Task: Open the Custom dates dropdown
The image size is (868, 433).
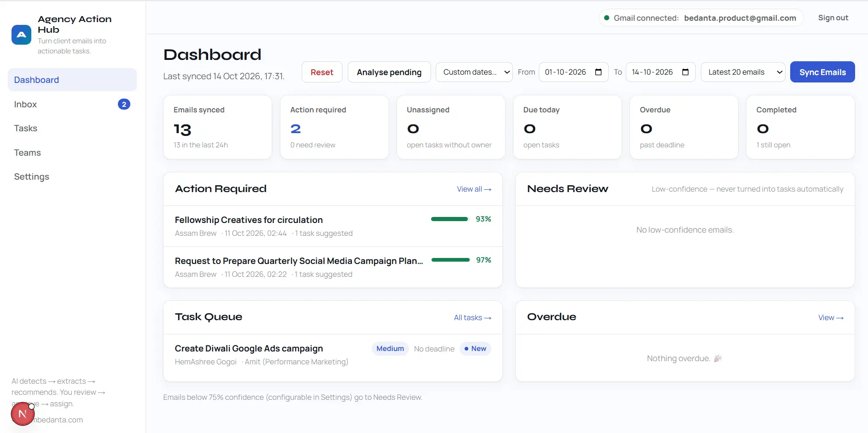Action: 474,72
